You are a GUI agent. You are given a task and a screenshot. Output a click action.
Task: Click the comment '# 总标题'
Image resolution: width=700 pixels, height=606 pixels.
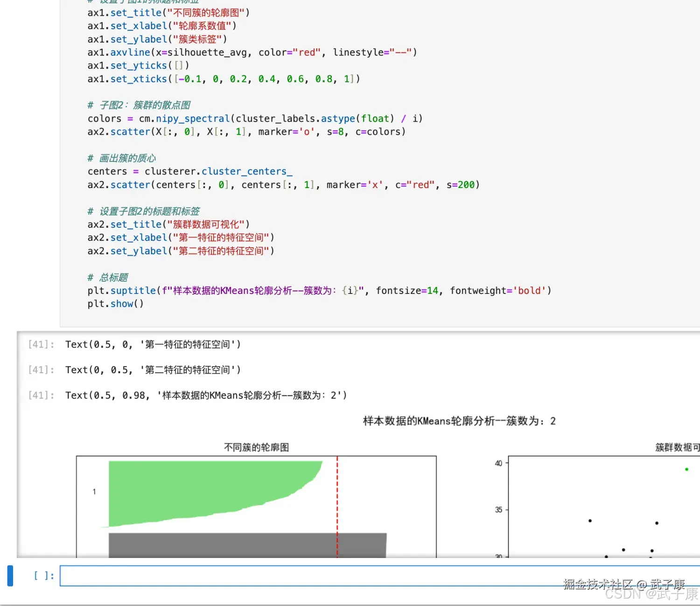(108, 278)
